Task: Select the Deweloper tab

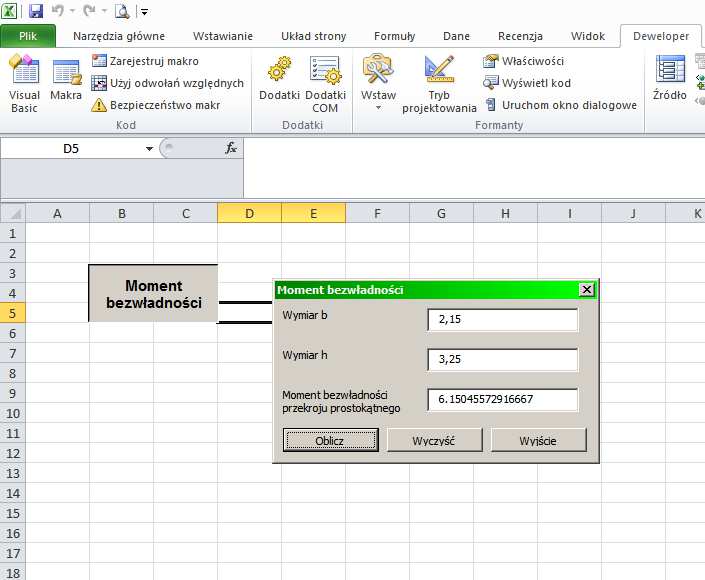Action: 660,36
